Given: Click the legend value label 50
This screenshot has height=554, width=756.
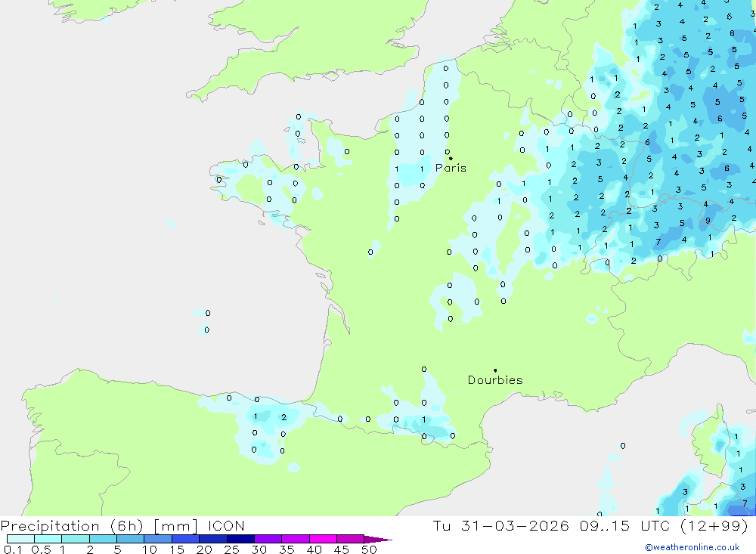Looking at the screenshot, I should (369, 549).
